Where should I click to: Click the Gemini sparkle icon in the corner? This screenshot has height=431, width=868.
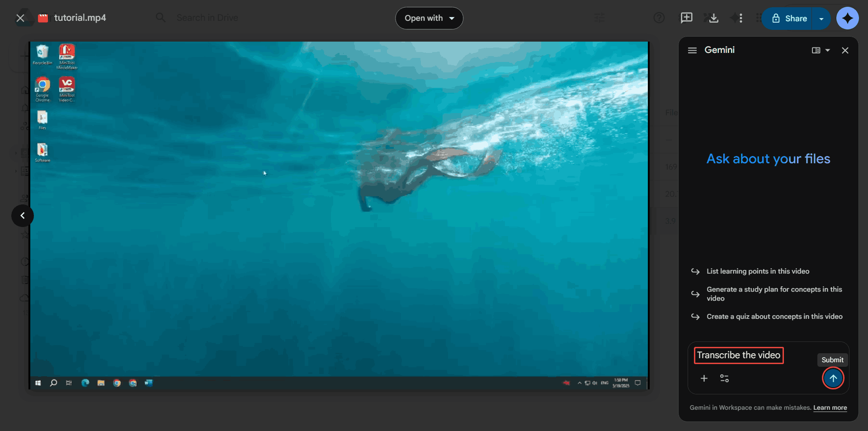click(x=847, y=18)
